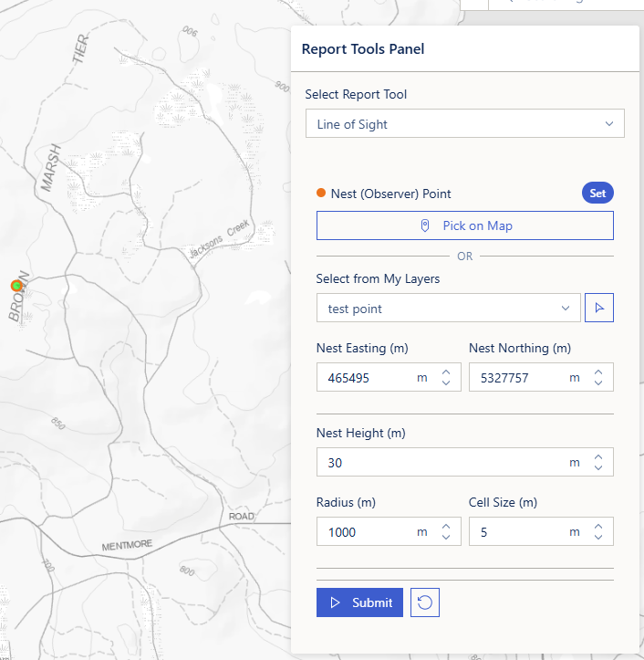Viewport: 644px width, 660px height.
Task: Open the Select Report Tool dropdown
Action: (465, 123)
